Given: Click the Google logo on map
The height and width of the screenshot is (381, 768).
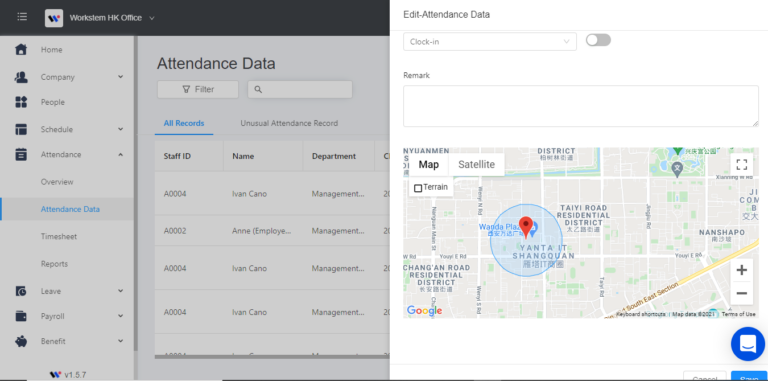Looking at the screenshot, I should point(424,310).
